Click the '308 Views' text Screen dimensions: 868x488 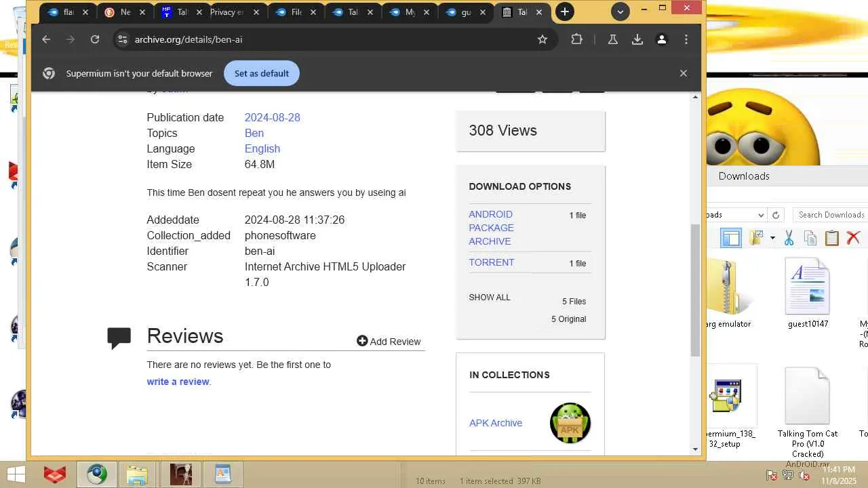point(502,130)
